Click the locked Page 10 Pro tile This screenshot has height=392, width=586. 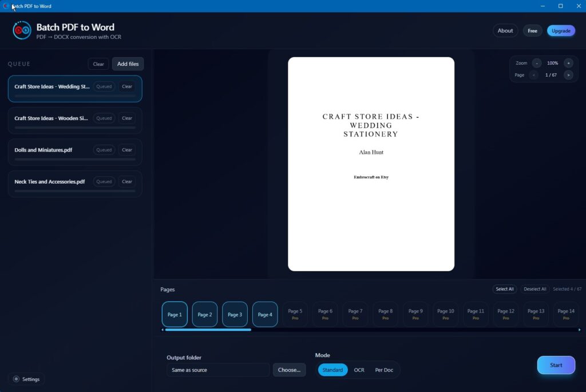point(445,314)
